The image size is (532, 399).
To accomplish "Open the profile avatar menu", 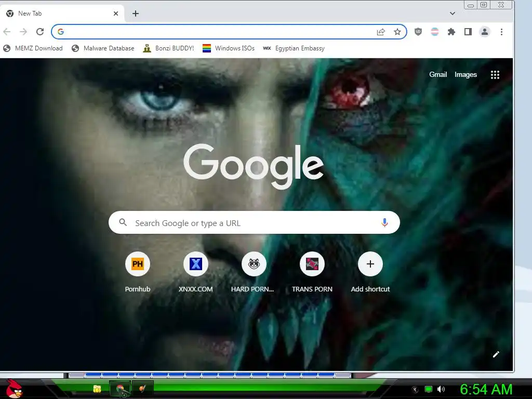I will (485, 32).
